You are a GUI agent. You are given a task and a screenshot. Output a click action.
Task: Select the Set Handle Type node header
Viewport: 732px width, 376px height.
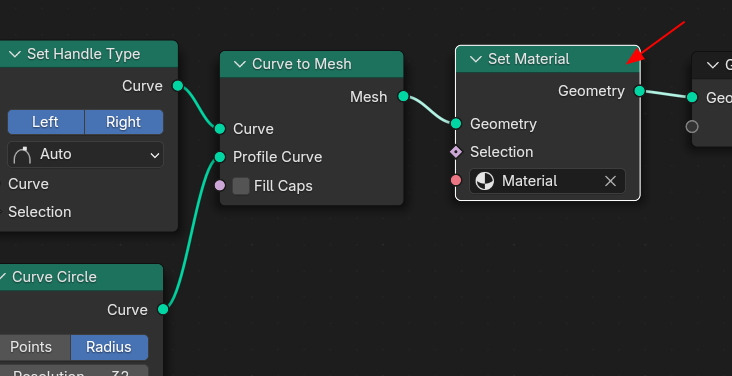89,54
